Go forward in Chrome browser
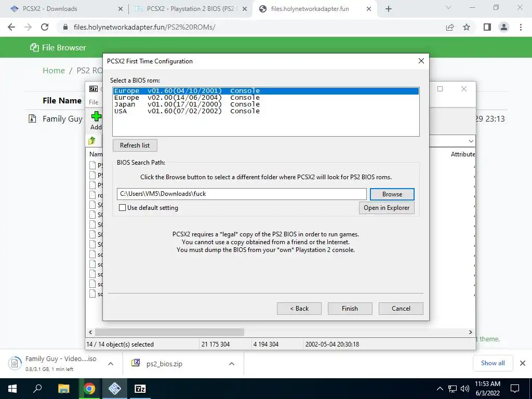This screenshot has width=532, height=399. tap(28, 27)
